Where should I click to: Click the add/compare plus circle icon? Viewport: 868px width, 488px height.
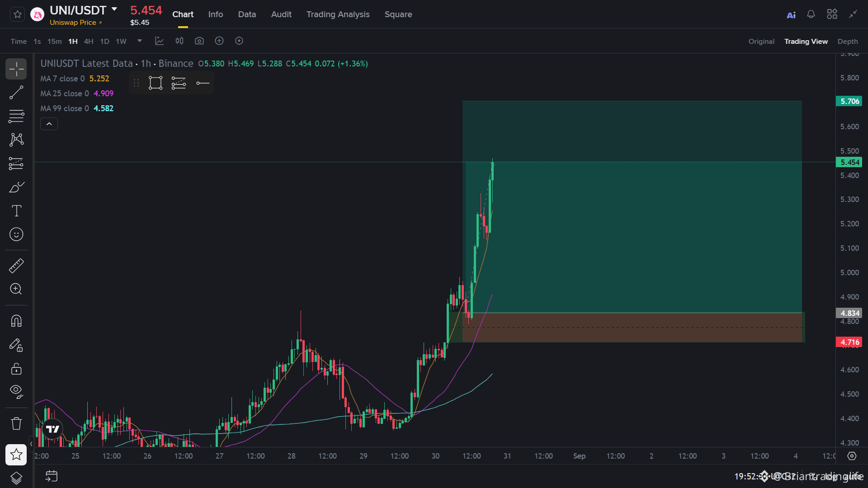[219, 41]
